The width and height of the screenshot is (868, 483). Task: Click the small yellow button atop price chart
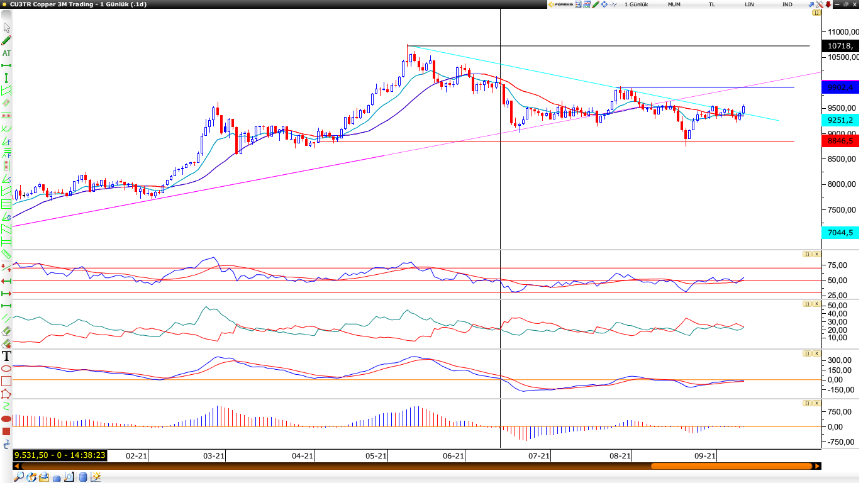point(816,12)
